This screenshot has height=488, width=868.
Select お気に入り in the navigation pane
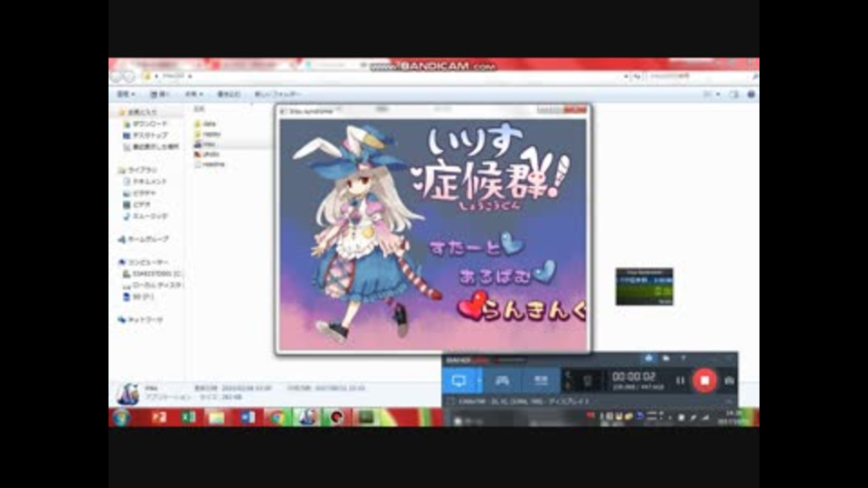(138, 112)
